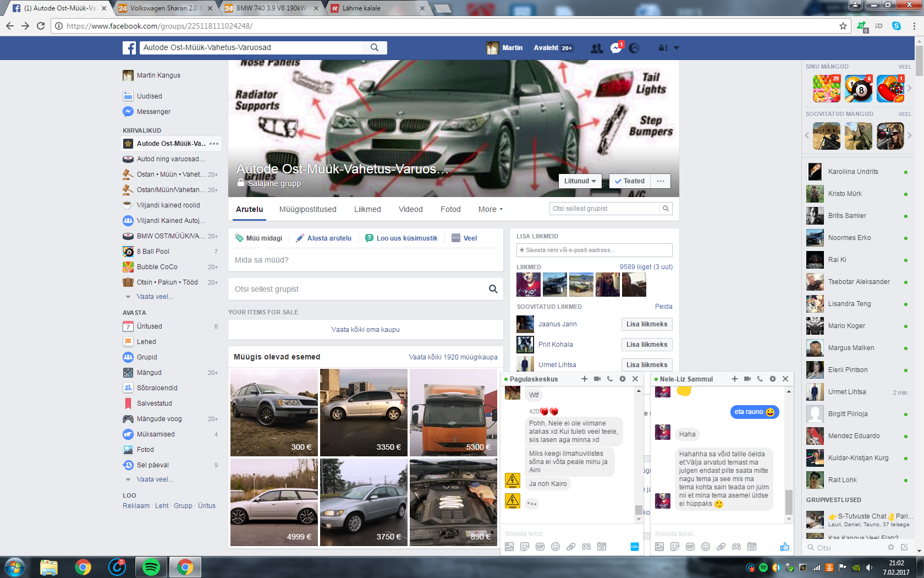924x578 pixels.
Task: Attach a file in Pagulaskeskus chat
Action: [x=571, y=547]
